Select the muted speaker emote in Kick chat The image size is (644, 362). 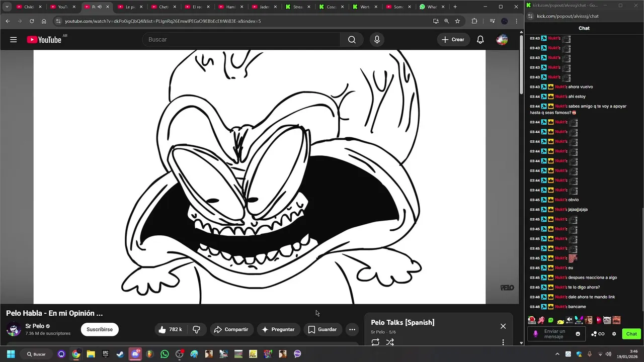pos(570,320)
